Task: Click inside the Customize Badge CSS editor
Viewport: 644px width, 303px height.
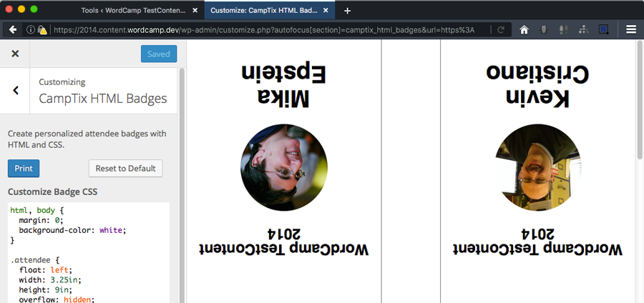Action: (89, 252)
